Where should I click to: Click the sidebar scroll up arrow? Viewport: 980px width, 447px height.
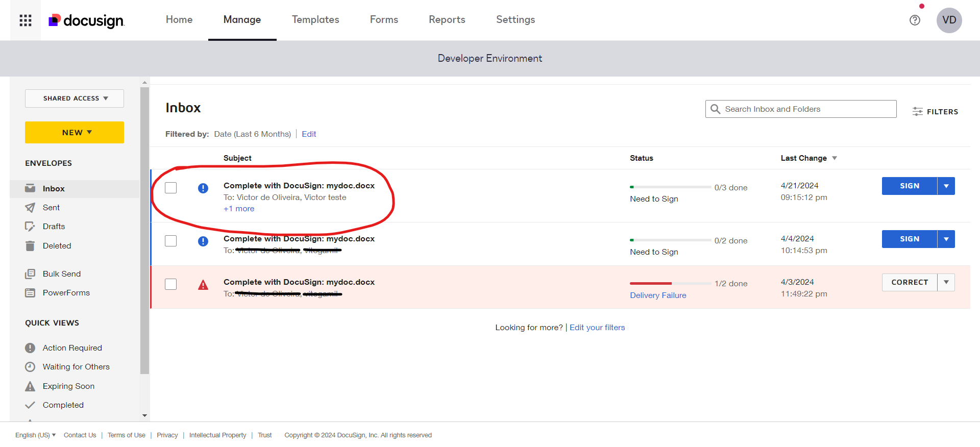pos(144,82)
